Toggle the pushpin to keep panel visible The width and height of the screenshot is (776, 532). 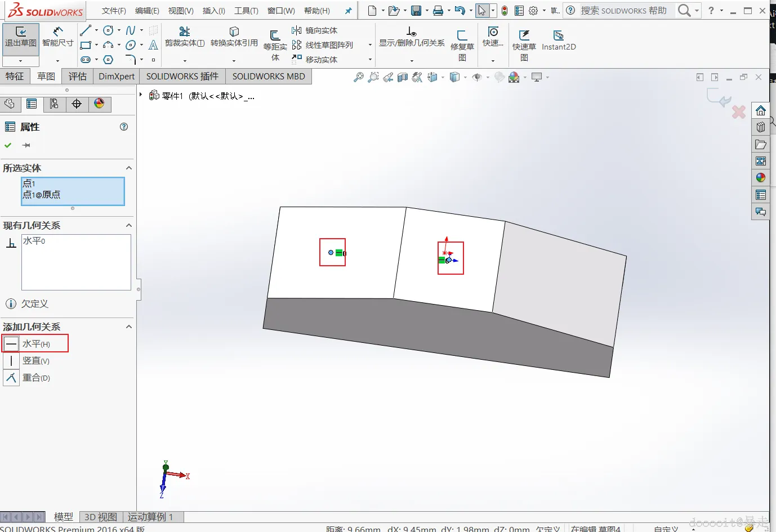pyautogui.click(x=26, y=145)
